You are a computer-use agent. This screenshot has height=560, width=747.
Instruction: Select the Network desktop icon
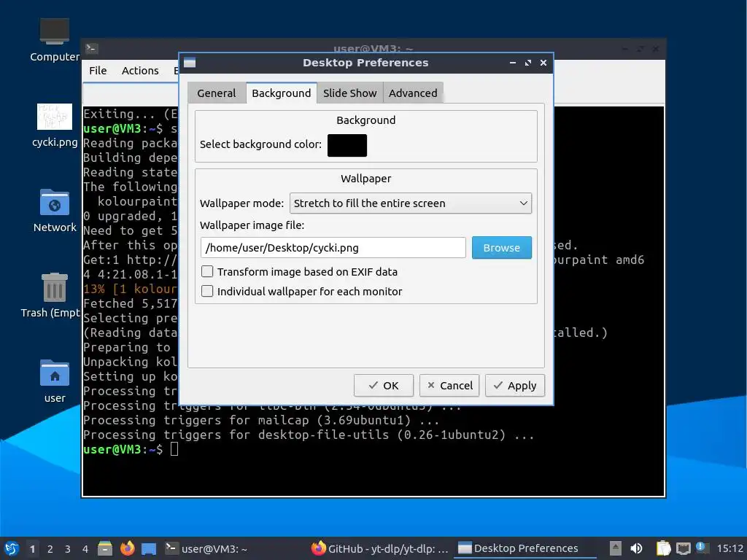[x=54, y=211]
